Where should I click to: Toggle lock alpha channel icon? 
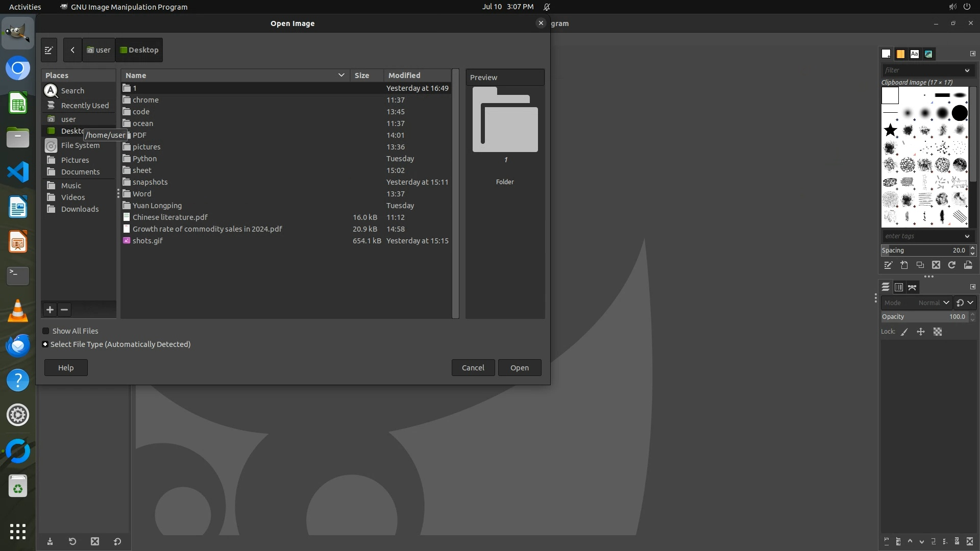938,332
